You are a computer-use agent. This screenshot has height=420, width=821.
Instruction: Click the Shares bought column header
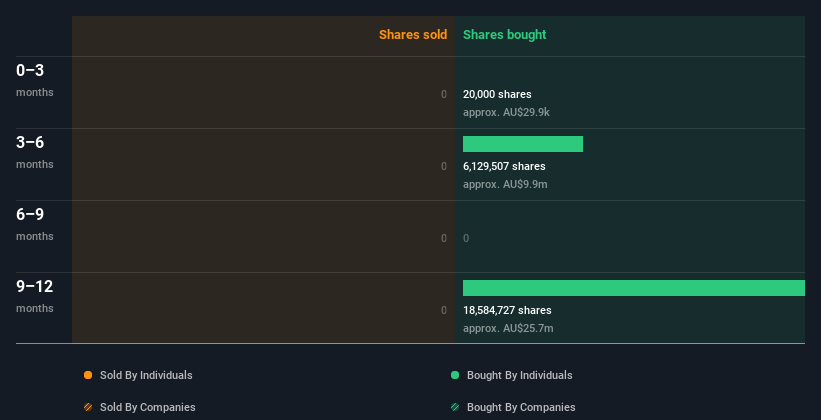point(504,35)
